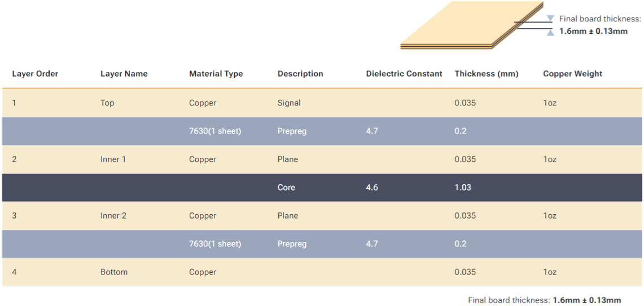Click the Bottom copper layer row

[x=322, y=272]
